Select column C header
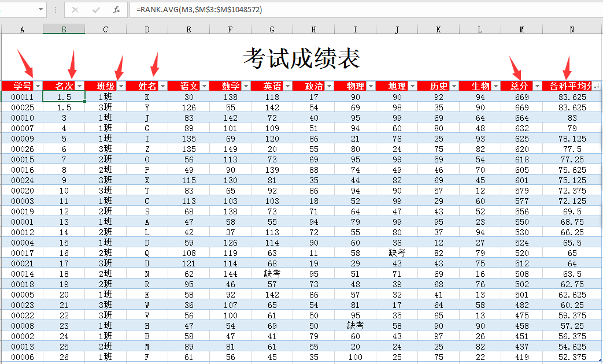Screen dimensions: 603x364 (105, 29)
